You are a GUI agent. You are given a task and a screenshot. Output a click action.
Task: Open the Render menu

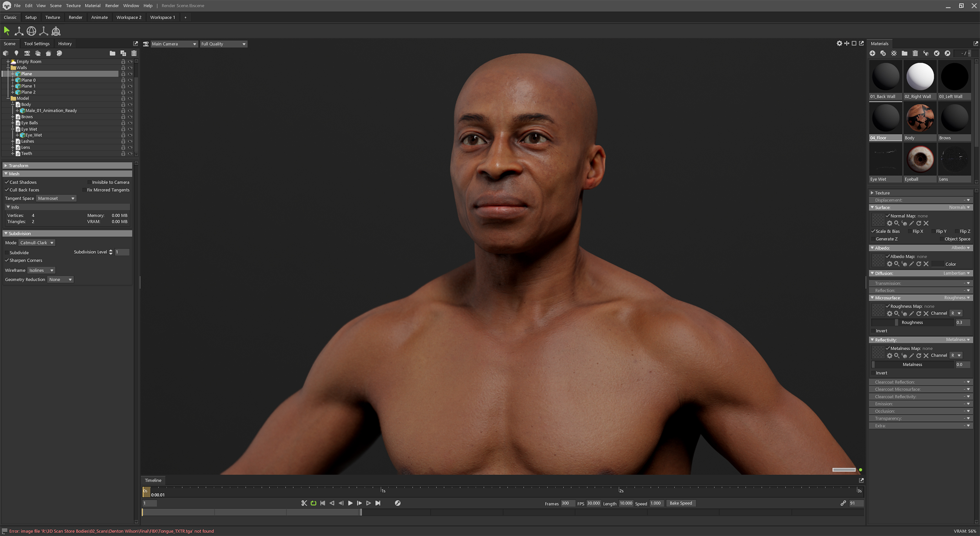point(112,5)
